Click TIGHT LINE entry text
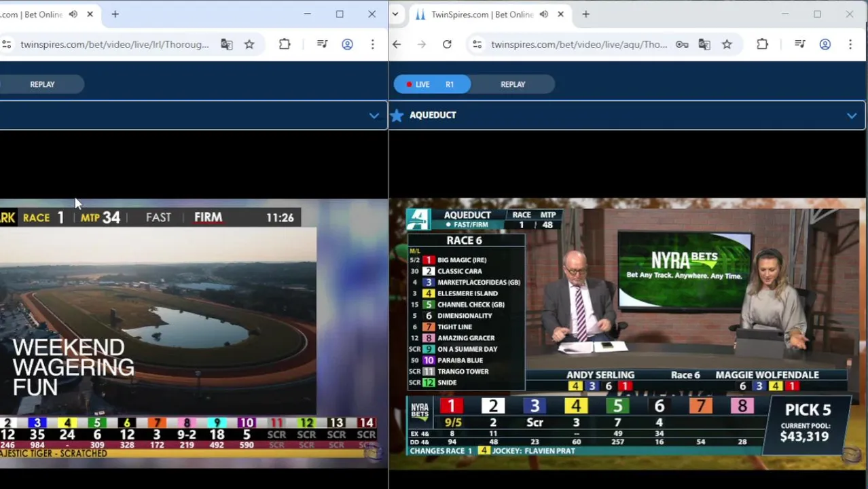 (454, 327)
